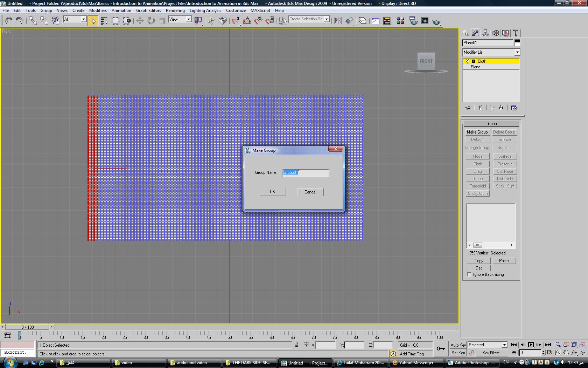Click the Layer Manager icon

pyautogui.click(x=363, y=21)
